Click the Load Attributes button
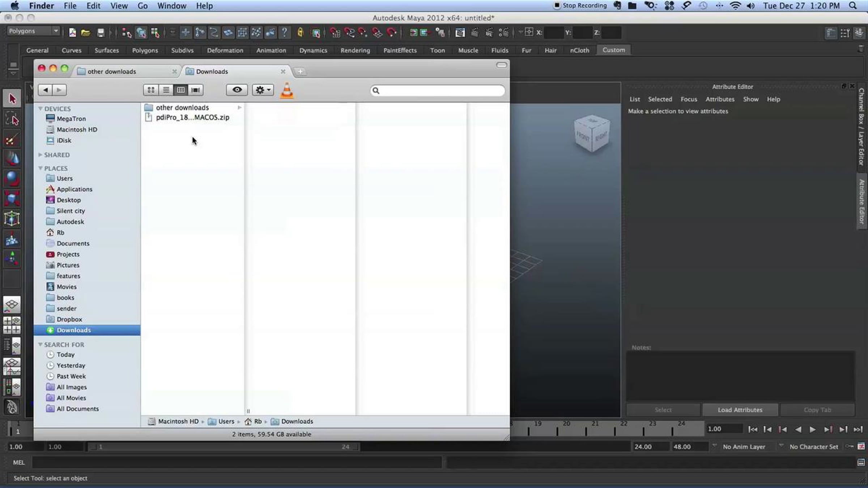Viewport: 868px width, 488px height. point(740,410)
